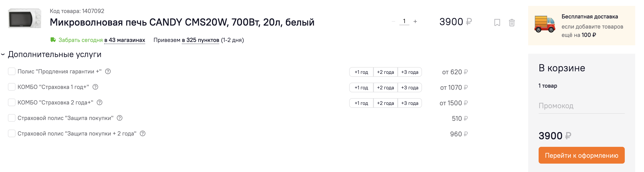The width and height of the screenshot is (644, 172).
Task: Open help icon for "Защита покупки" policy
Action: 120,118
